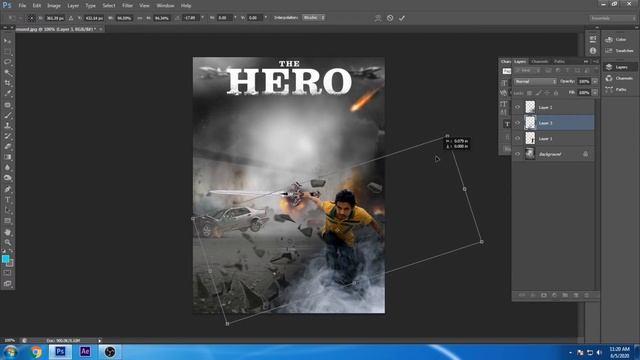Change the screen mode icon
The height and width of the screenshot is (360, 640).
[x=7, y=284]
